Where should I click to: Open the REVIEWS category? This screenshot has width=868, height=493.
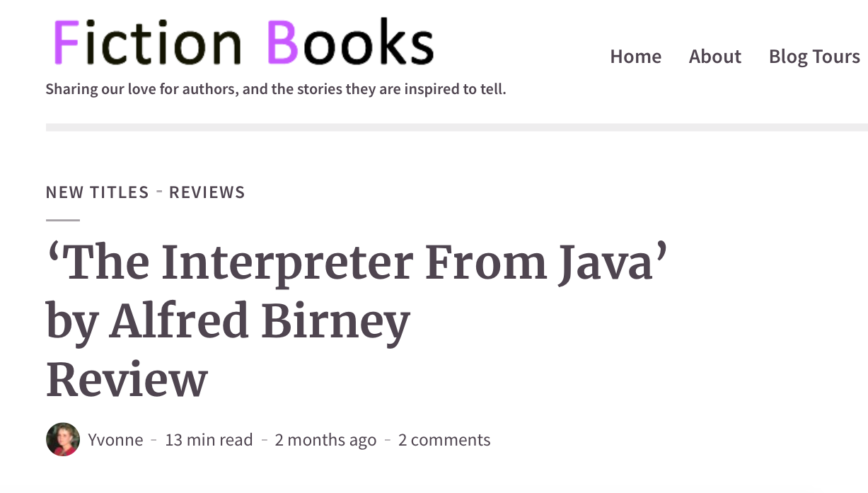pos(207,192)
